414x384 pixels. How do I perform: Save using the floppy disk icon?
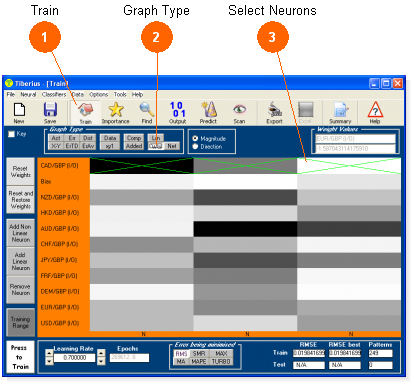(x=50, y=109)
